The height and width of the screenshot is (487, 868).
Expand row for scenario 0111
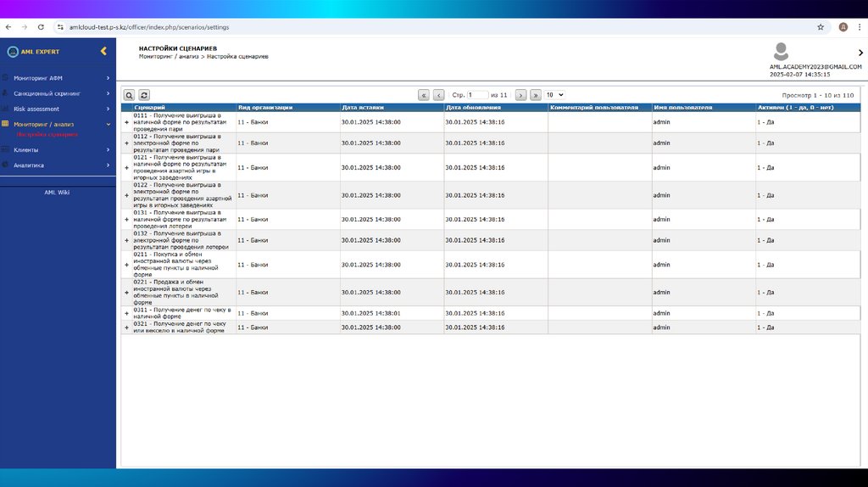(127, 122)
